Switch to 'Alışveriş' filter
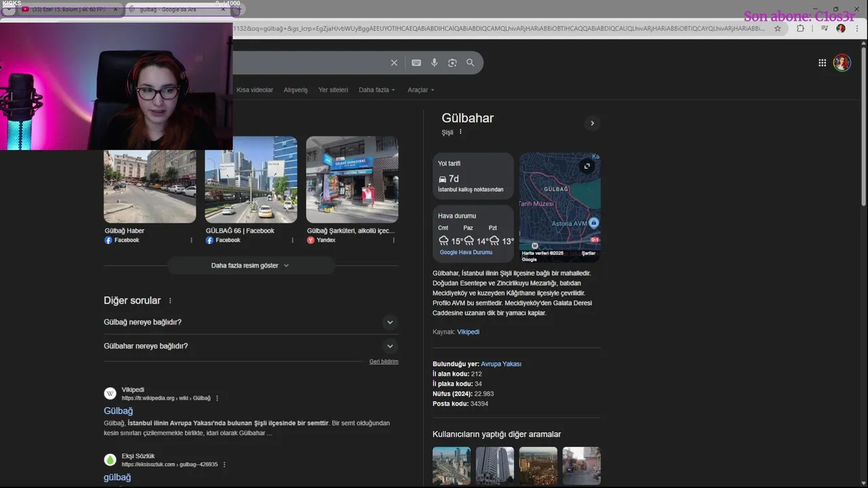This screenshot has height=488, width=868. pyautogui.click(x=296, y=89)
